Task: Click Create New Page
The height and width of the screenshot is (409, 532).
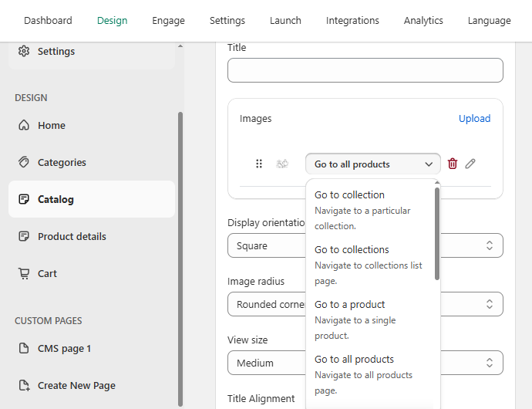Action: [x=92, y=385]
